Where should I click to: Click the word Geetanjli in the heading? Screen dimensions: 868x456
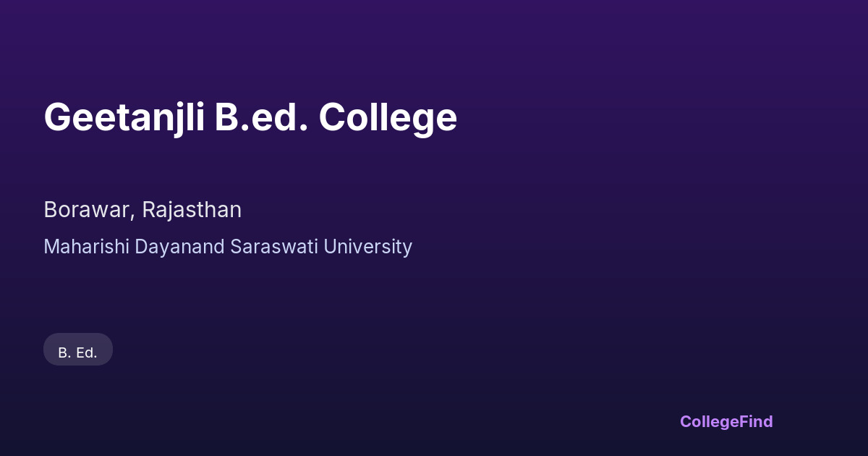tap(124, 117)
